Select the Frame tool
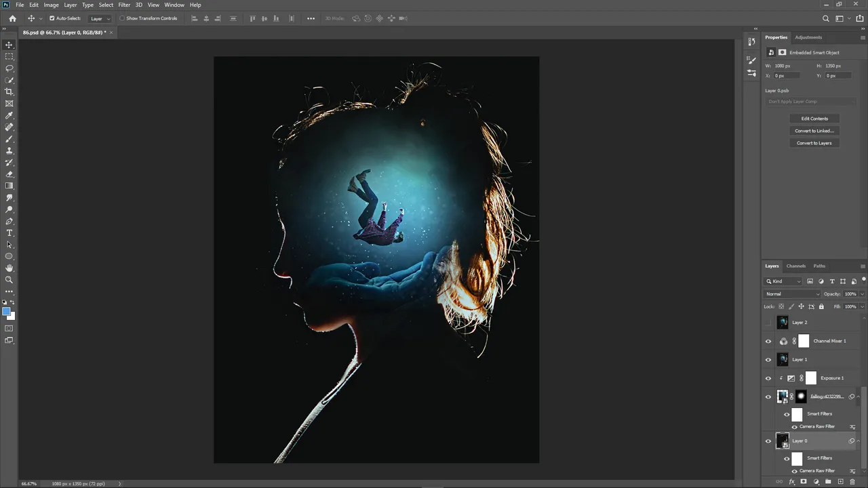This screenshot has height=488, width=868. 9,104
